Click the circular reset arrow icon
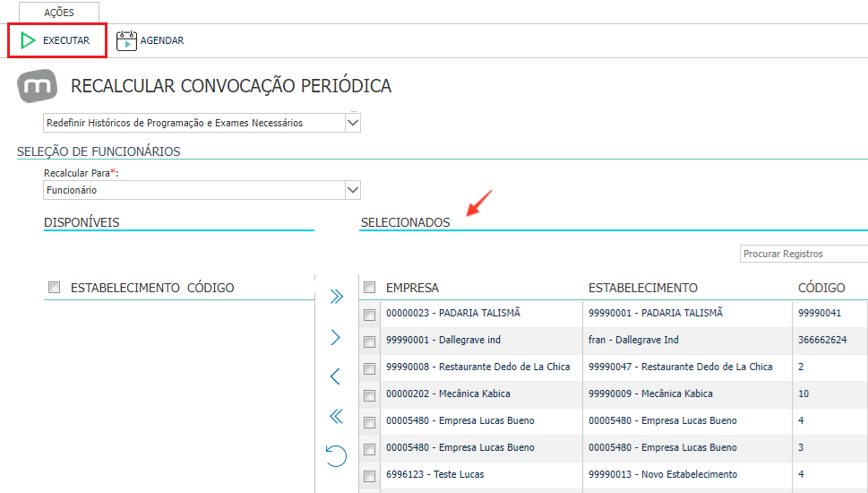This screenshot has width=868, height=493. 336,456
